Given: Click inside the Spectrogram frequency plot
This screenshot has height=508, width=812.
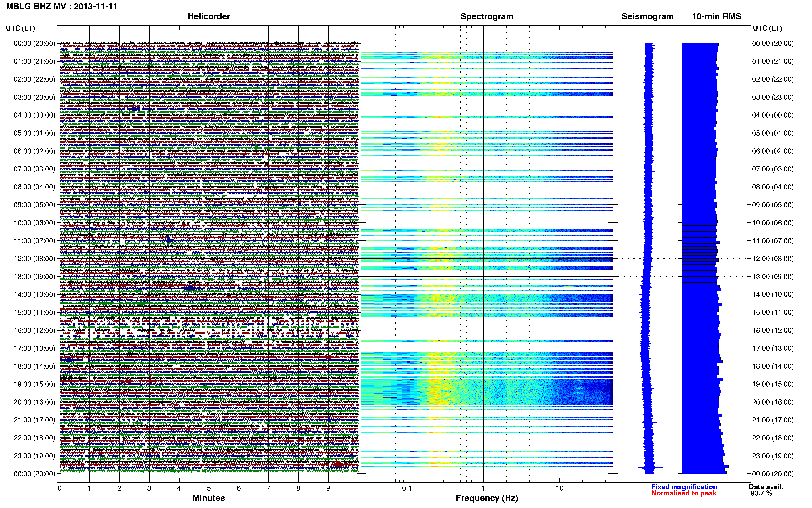Looking at the screenshot, I should coord(487,254).
